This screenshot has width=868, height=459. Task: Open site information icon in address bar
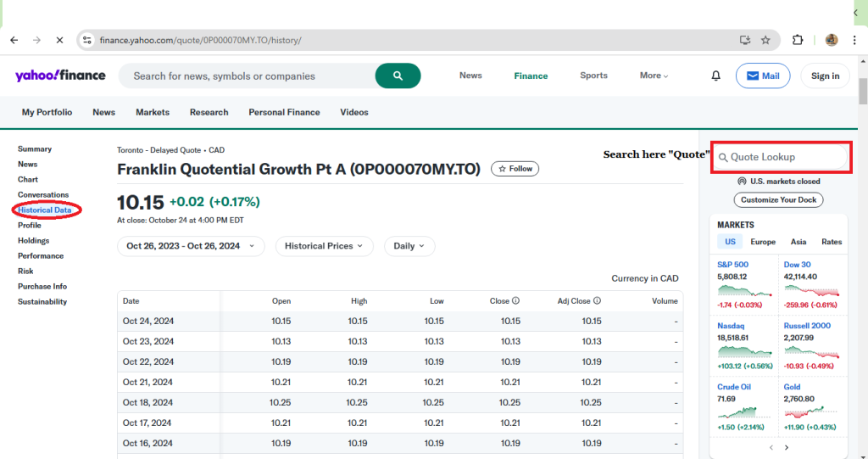[x=87, y=40]
